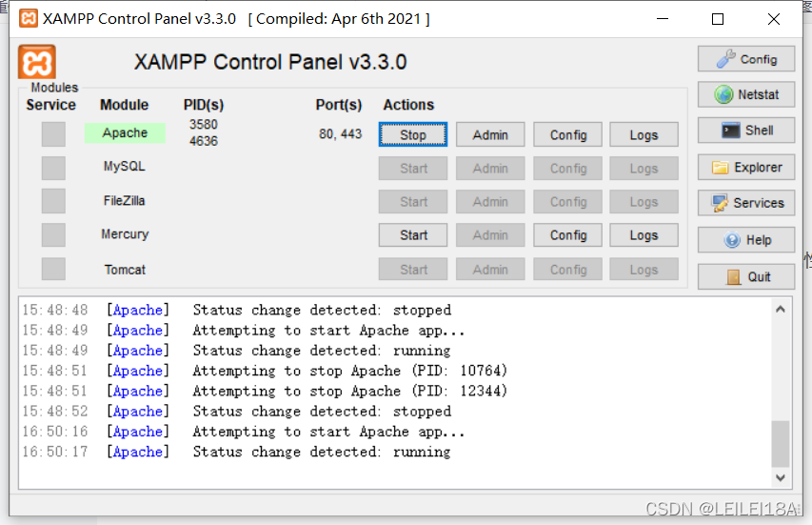
Task: Toggle the FileZilla service install box
Action: (53, 201)
